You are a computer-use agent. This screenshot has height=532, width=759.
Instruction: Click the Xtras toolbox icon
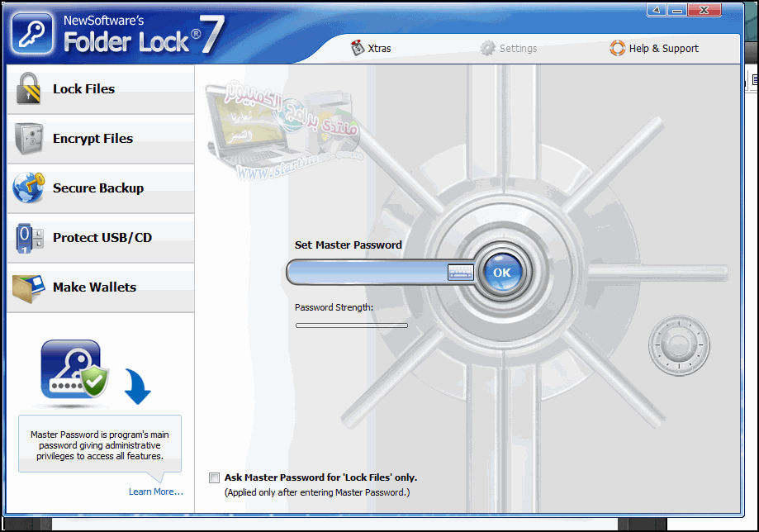click(x=358, y=48)
